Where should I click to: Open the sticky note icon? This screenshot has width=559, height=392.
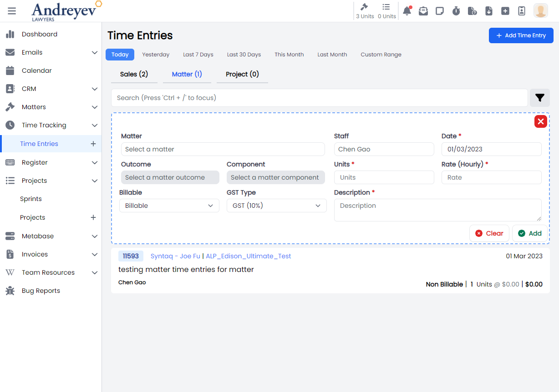(440, 11)
